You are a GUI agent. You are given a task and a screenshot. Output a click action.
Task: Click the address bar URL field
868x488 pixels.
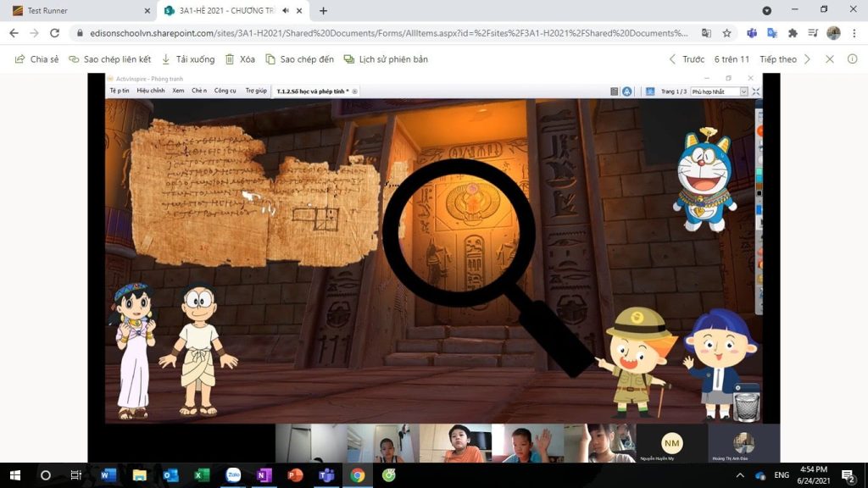(381, 33)
